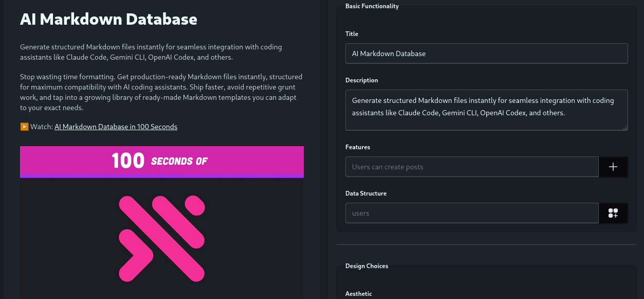Click the Data Structure "users" input field
The image size is (644, 299).
[472, 213]
